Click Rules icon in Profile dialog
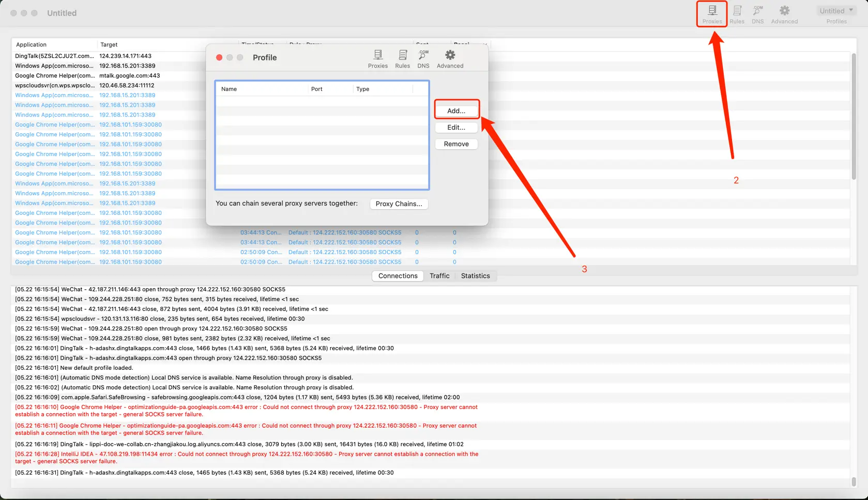Image resolution: width=868 pixels, height=500 pixels. [x=402, y=59]
